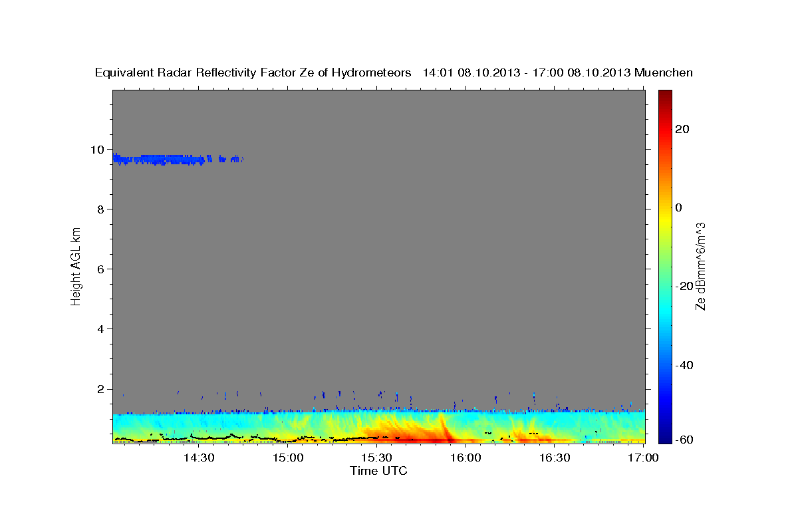
Task: Click the 'Time UTC' axis label
Action: pos(378,471)
